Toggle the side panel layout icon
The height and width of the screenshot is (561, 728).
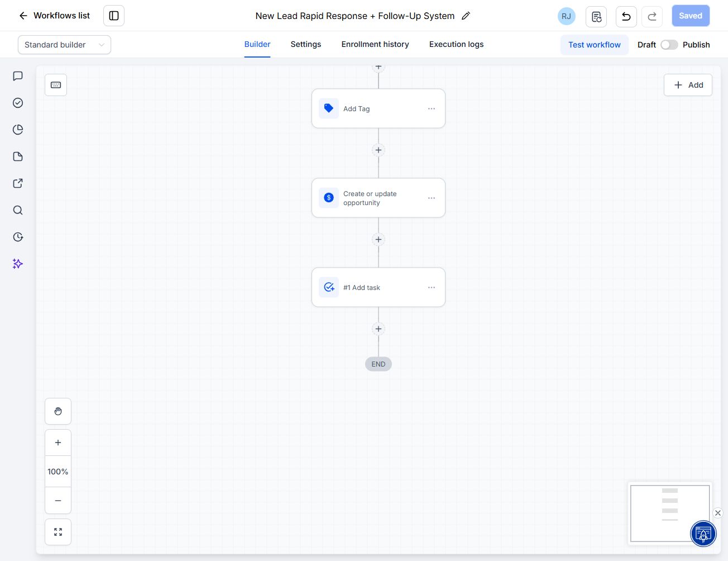pos(114,16)
